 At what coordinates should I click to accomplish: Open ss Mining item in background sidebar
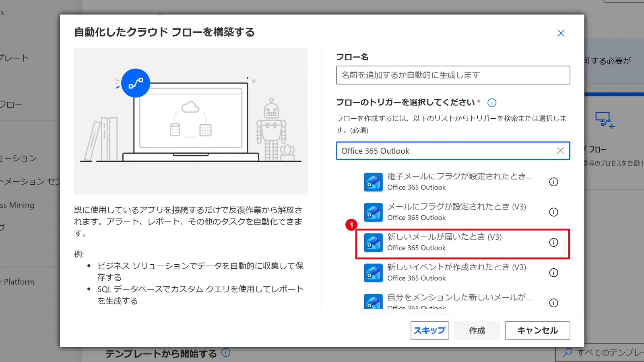(17, 205)
